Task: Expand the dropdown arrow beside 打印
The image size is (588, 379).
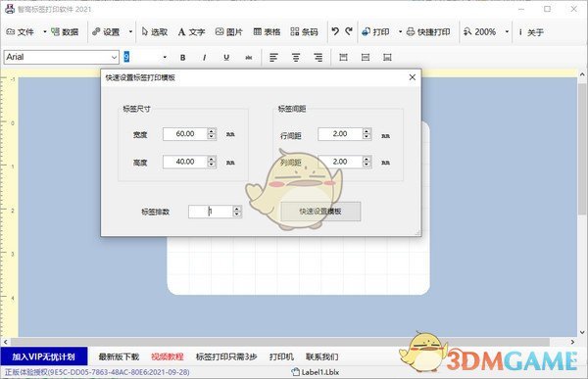Action: click(x=400, y=32)
